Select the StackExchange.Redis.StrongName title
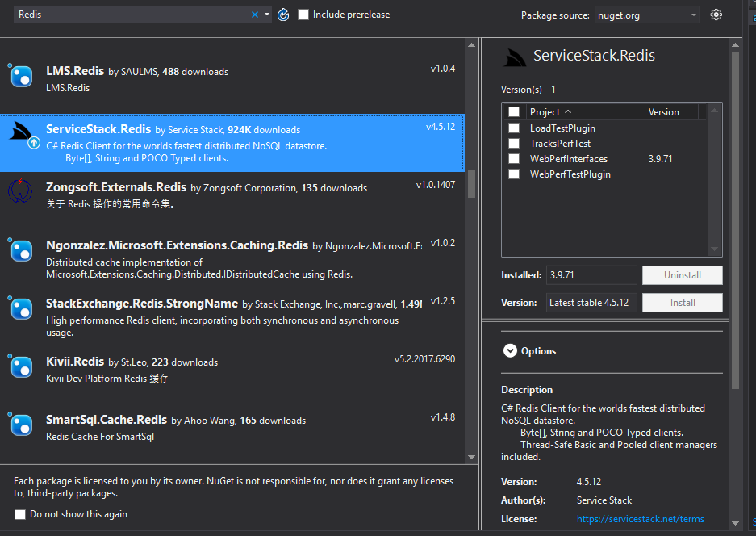Viewport: 756px width, 536px height. click(142, 304)
